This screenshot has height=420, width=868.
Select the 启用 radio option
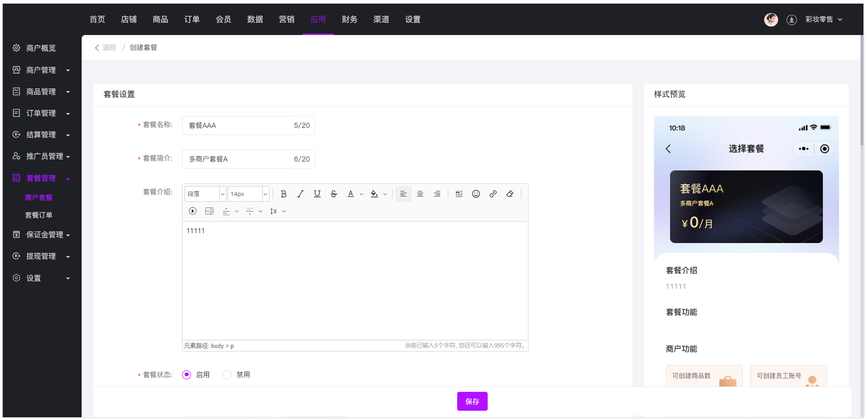187,375
